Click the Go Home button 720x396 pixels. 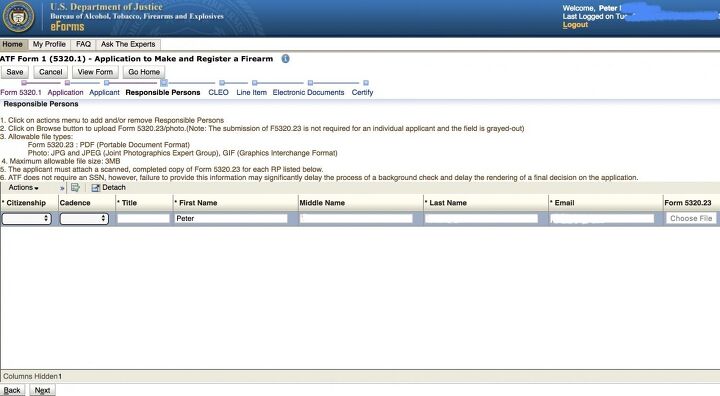coord(144,72)
